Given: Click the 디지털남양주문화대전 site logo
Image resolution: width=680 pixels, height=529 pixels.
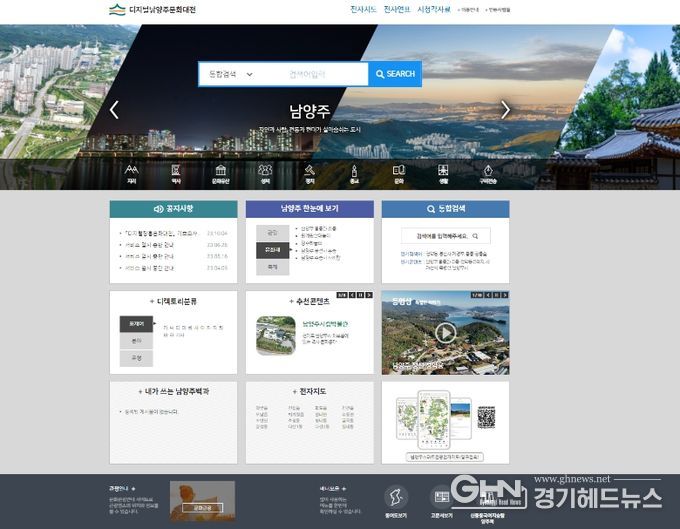Looking at the screenshot, I should (157, 10).
